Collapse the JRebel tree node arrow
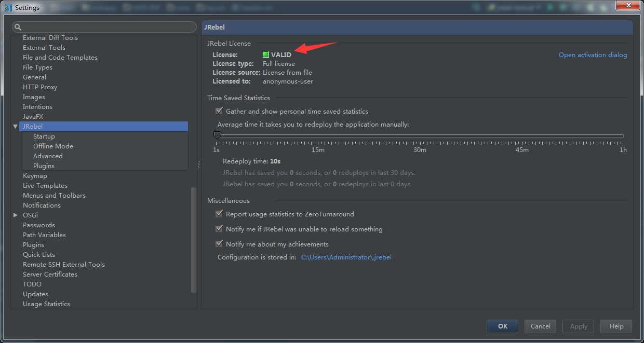Image resolution: width=644 pixels, height=343 pixels. [16, 126]
